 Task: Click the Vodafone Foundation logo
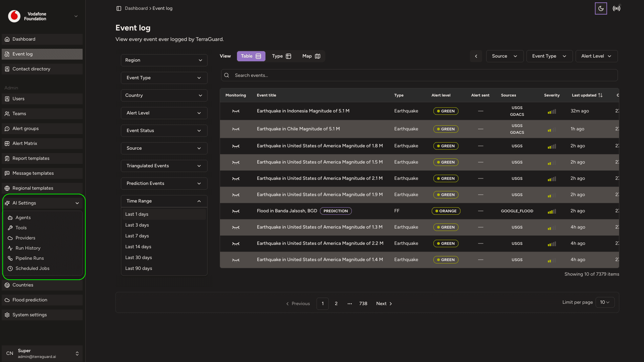tap(14, 16)
